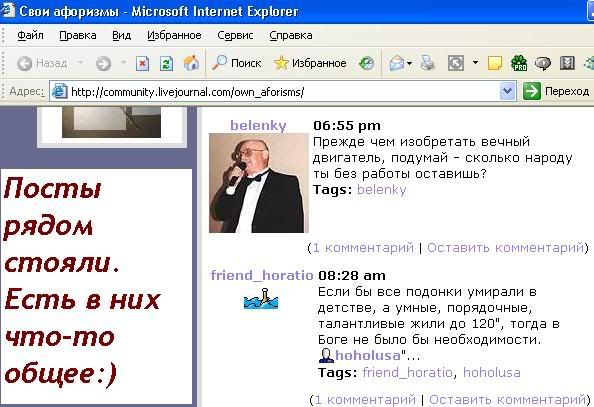594x407 pixels.
Task: Open Favorites (Избранное) star toolbar button
Action: [310, 63]
